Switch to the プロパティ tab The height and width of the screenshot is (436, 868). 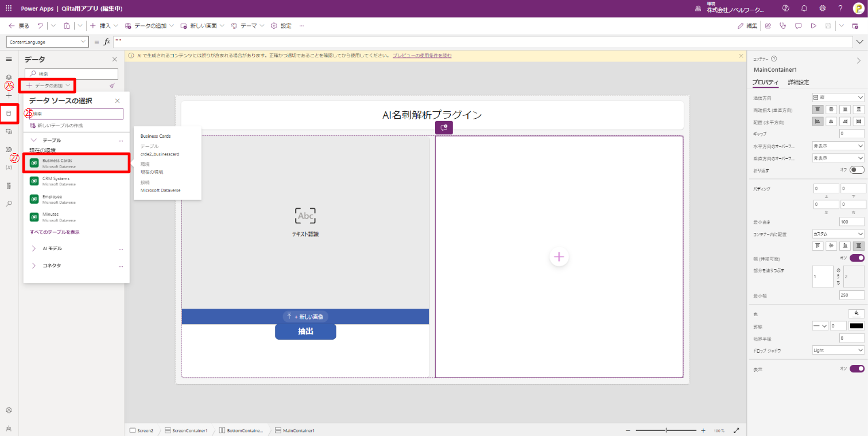(766, 82)
